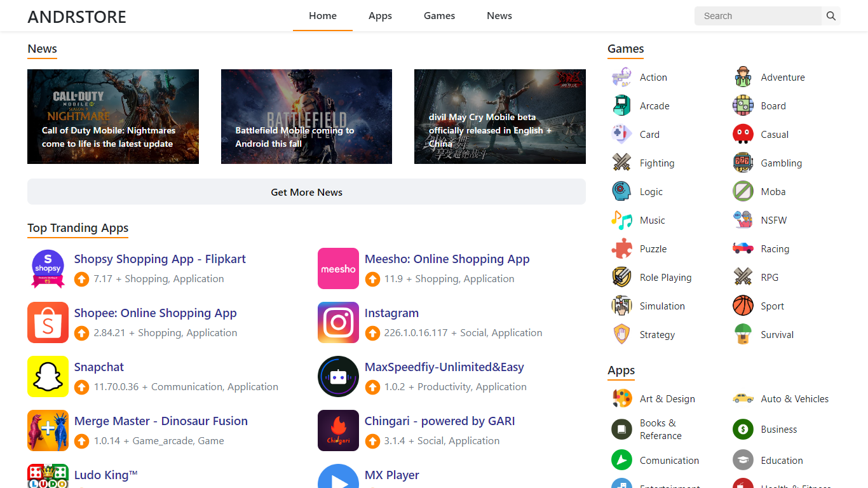This screenshot has height=488, width=868.
Task: Open Chingari - powered by GARI link
Action: coord(440,421)
